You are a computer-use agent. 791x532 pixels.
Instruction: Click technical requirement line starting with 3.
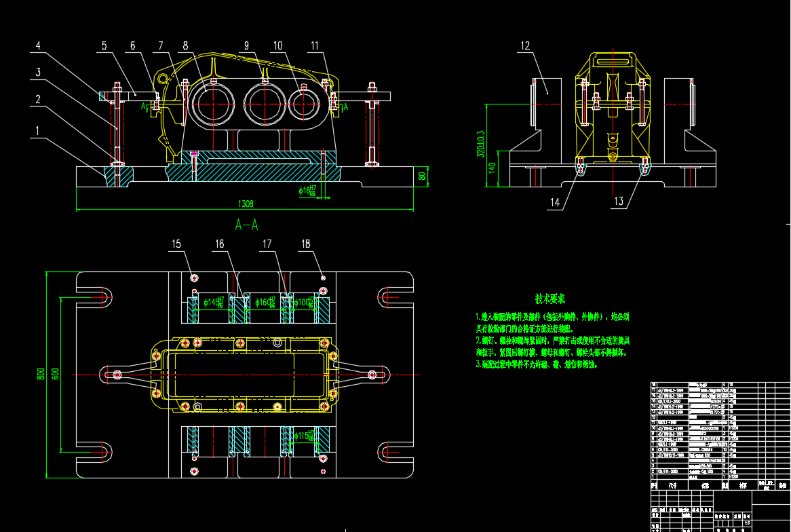(536, 364)
